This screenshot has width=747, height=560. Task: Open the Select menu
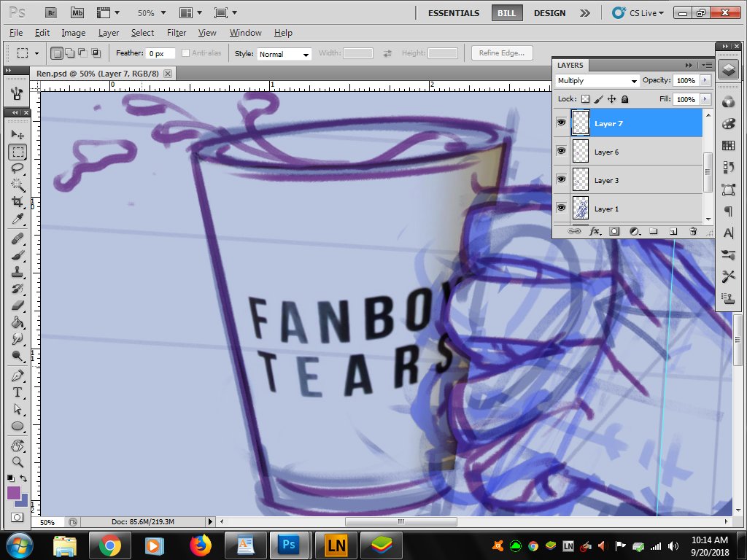pos(142,33)
